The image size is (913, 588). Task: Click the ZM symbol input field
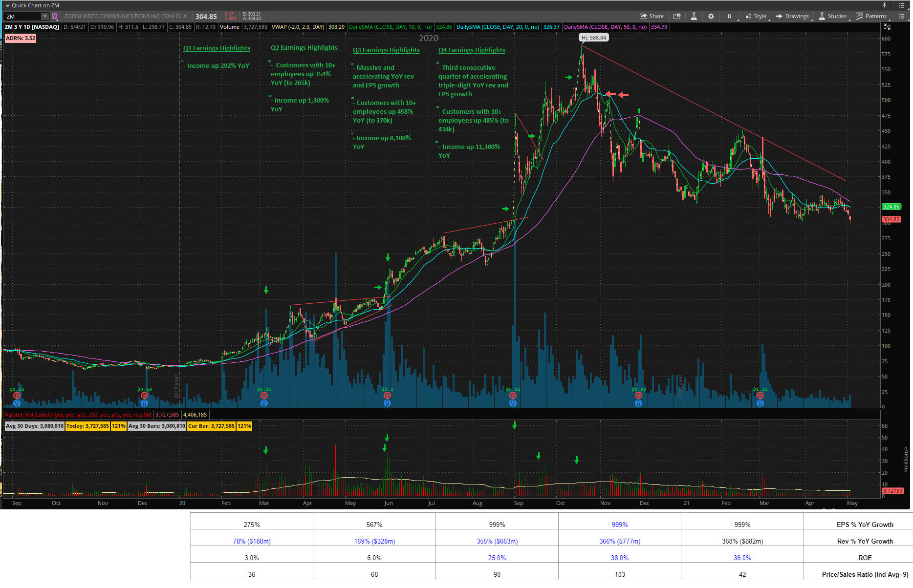22,17
